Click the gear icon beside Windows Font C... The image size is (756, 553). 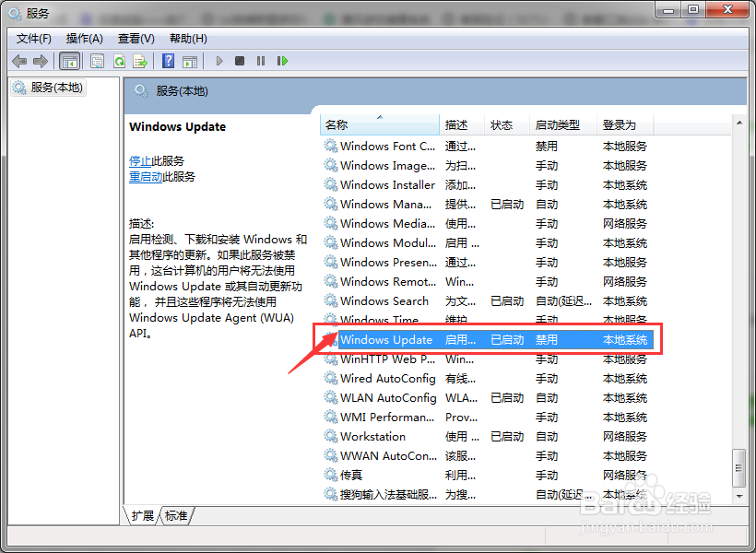point(331,146)
